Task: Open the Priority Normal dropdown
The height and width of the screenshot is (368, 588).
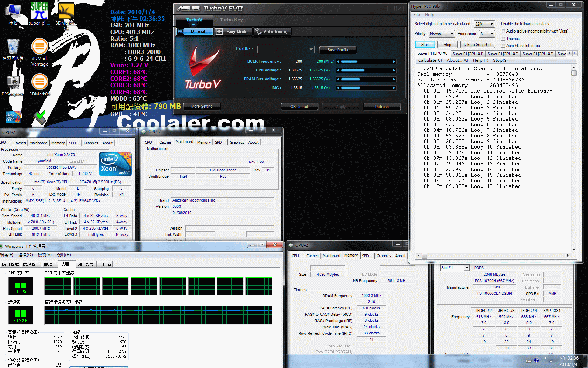Action: pos(442,34)
